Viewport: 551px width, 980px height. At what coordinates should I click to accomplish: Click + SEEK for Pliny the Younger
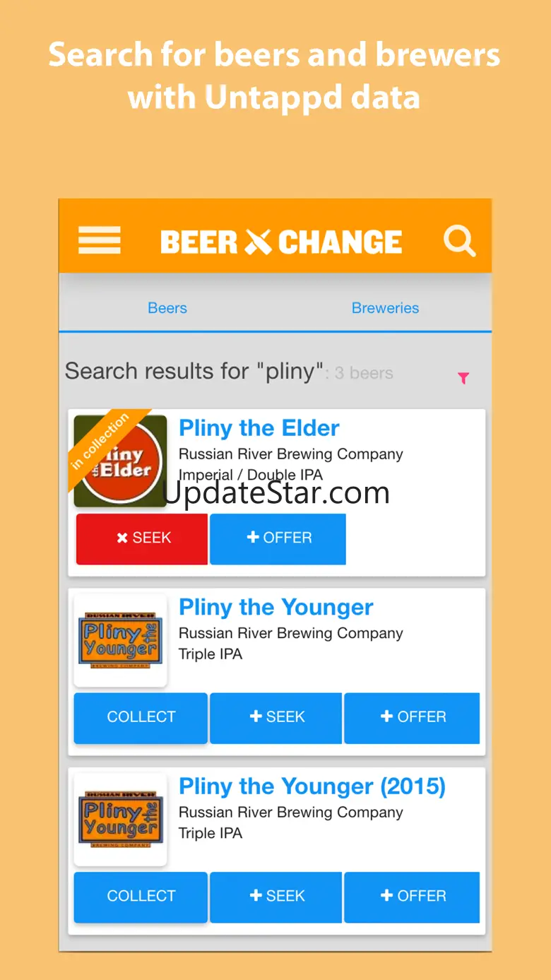click(x=276, y=718)
